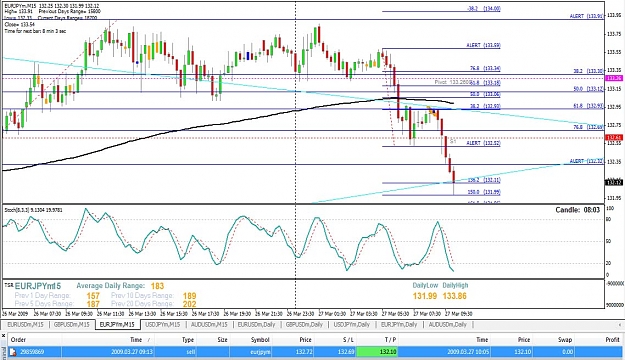Select the ALERT (133.91) line label

tap(586, 16)
